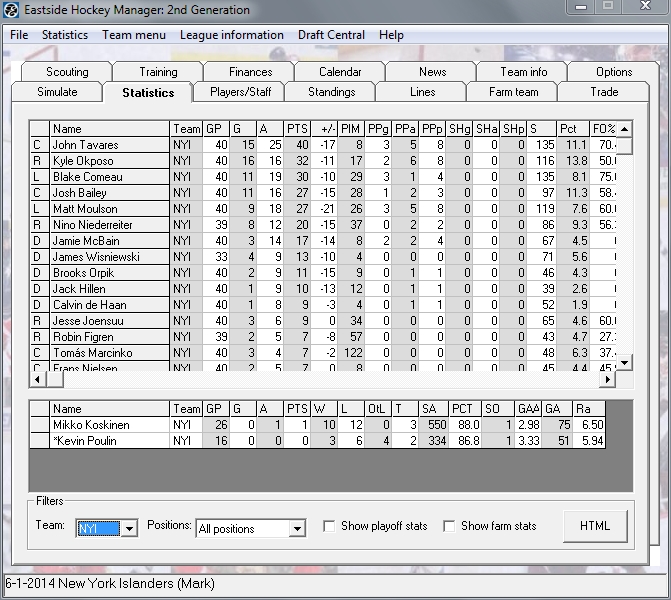Open the Help menu
671x600 pixels.
pyautogui.click(x=391, y=35)
